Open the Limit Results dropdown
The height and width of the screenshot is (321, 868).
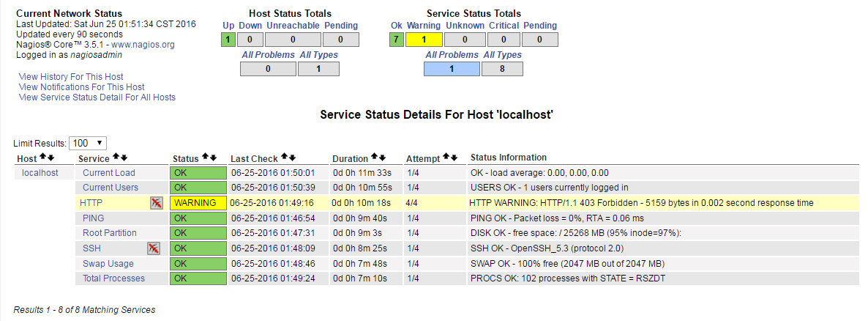[x=88, y=143]
